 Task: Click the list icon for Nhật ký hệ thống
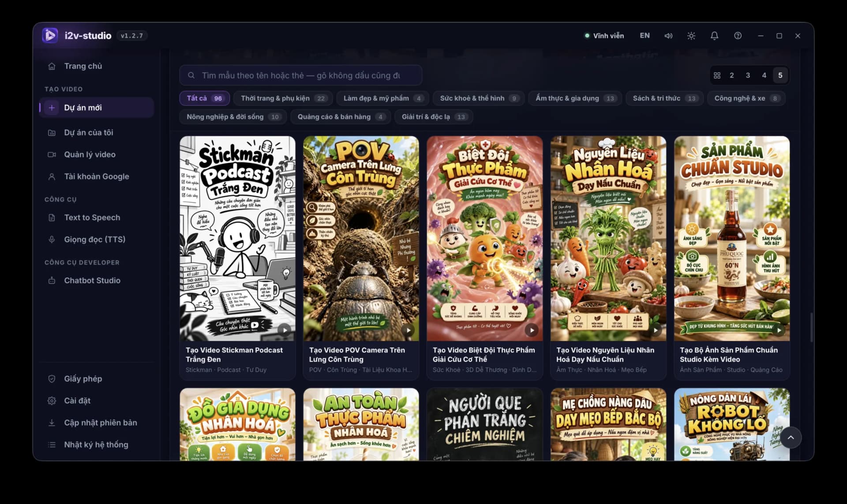[52, 445]
